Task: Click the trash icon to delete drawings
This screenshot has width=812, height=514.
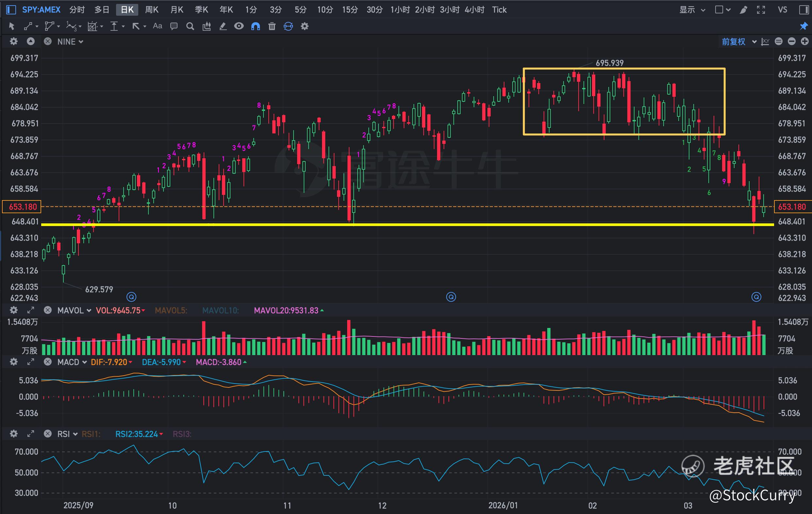Action: coord(272,26)
